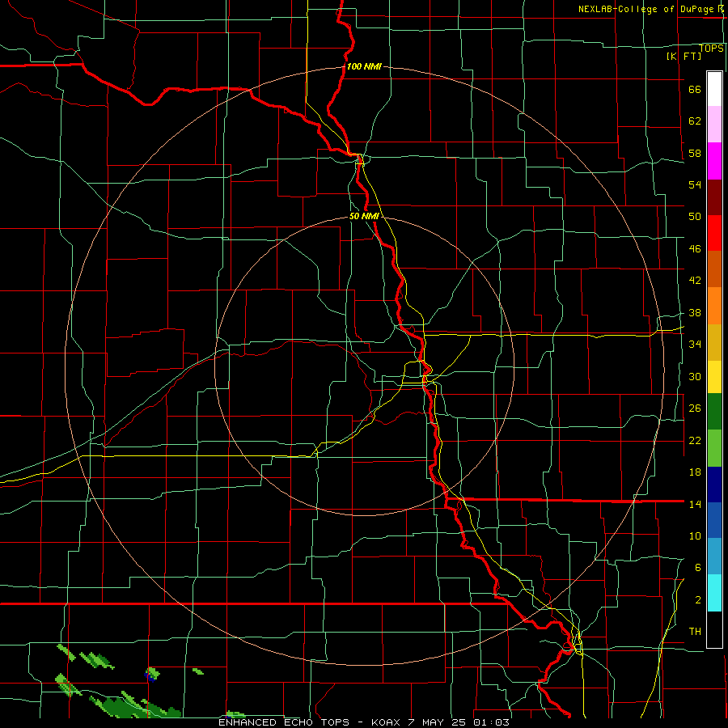Select the 6 legend value
This screenshot has height=728, width=728.
point(698,568)
